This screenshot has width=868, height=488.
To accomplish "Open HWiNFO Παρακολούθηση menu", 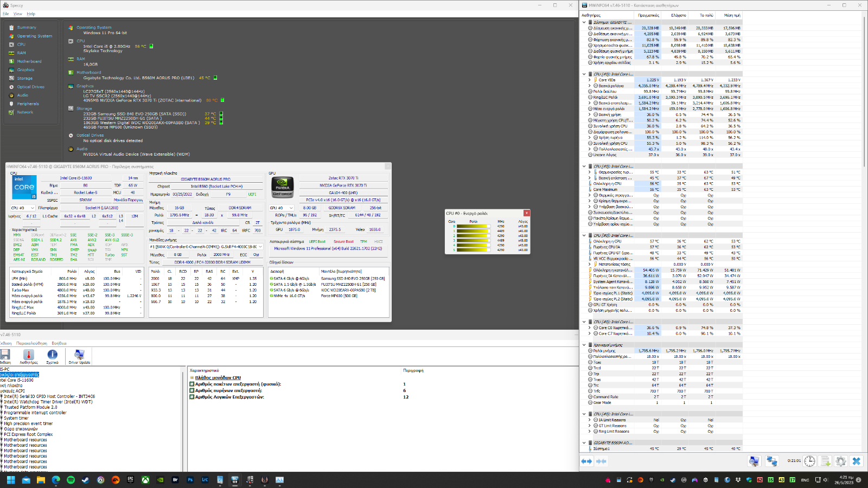I will click(31, 343).
